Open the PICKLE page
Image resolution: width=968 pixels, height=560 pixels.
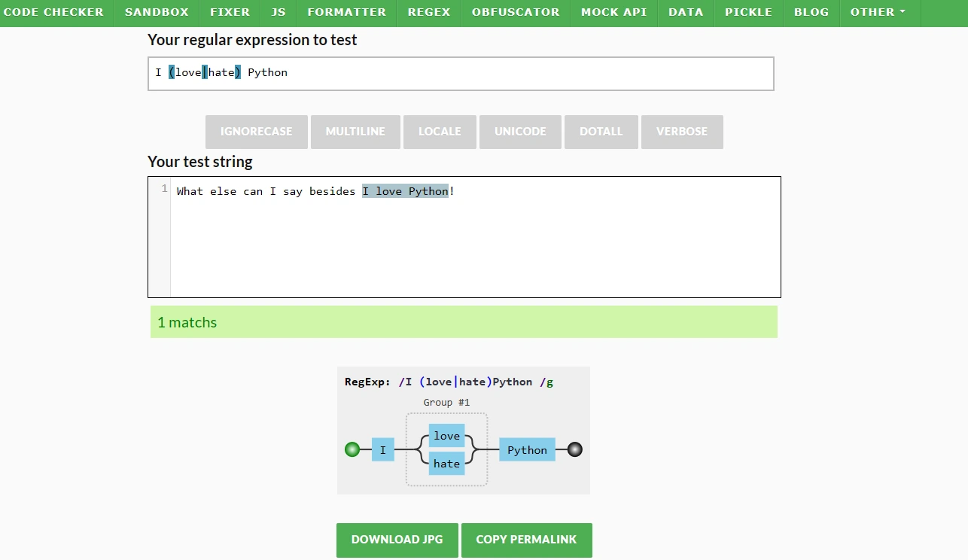click(747, 12)
